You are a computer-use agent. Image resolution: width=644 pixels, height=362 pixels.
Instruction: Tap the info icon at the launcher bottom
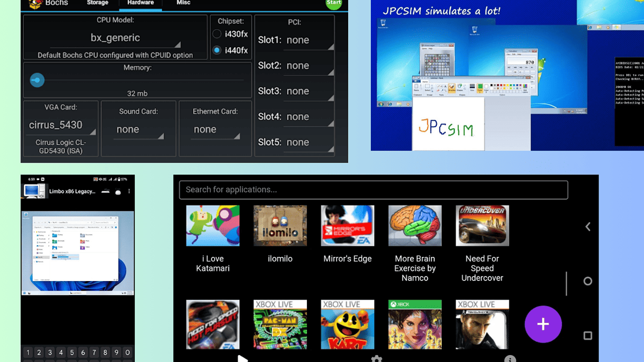[x=510, y=358]
